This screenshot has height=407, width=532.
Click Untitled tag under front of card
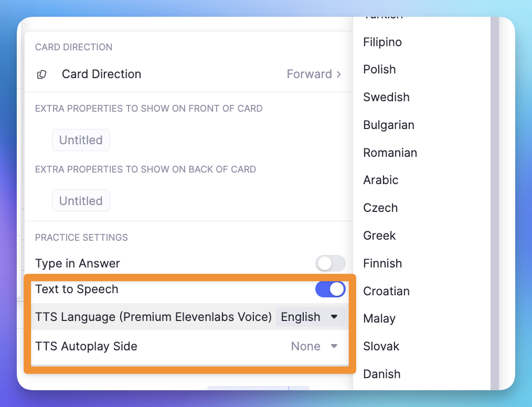[x=81, y=140]
